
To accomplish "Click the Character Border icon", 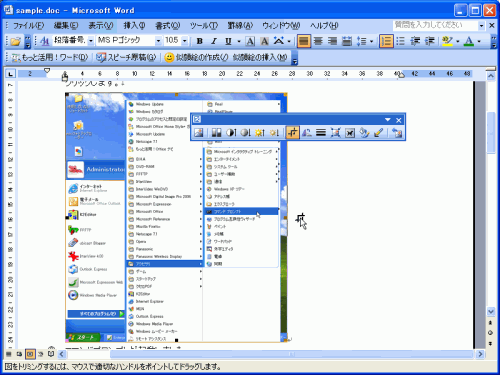I will click(250, 41).
